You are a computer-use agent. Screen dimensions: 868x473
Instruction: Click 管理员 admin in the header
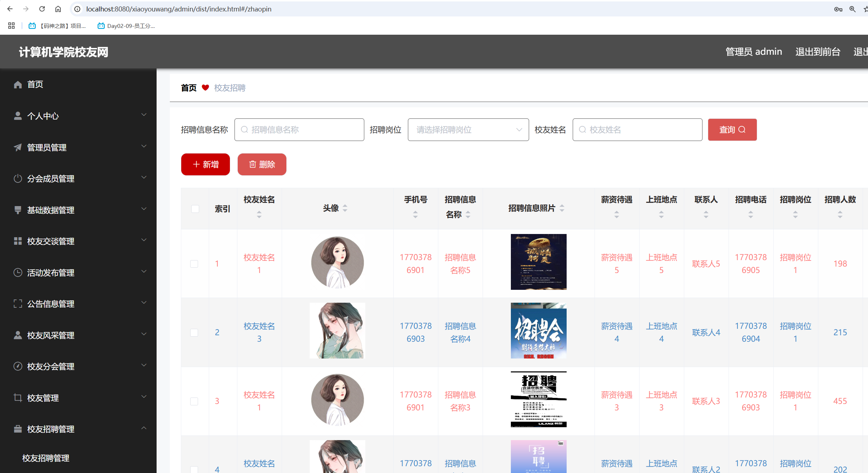(x=754, y=52)
